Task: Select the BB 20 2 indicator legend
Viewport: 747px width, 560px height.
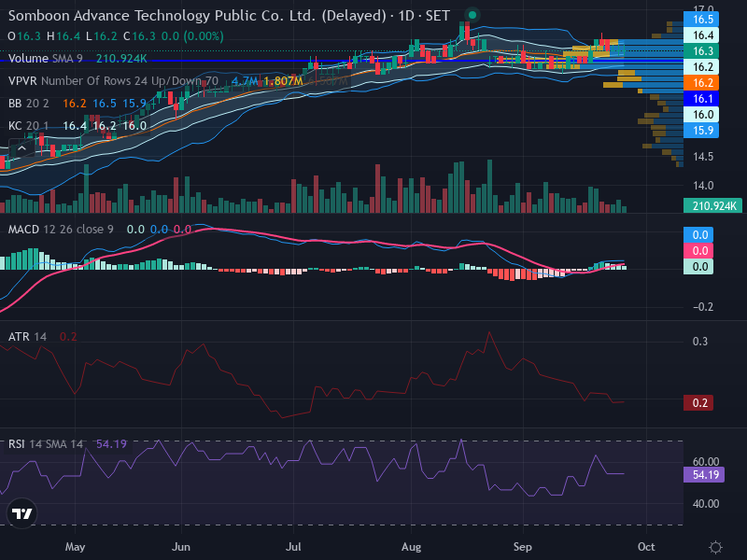Action: (78, 104)
